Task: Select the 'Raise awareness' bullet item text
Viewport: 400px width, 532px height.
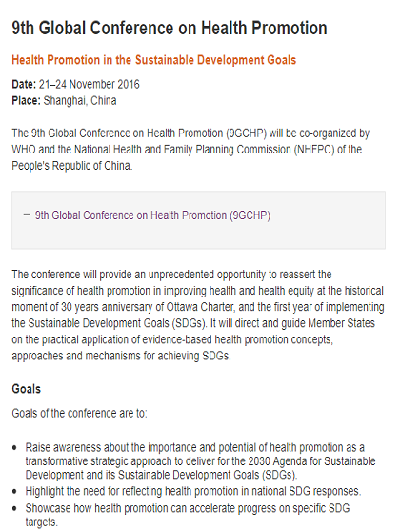Action: (200, 461)
